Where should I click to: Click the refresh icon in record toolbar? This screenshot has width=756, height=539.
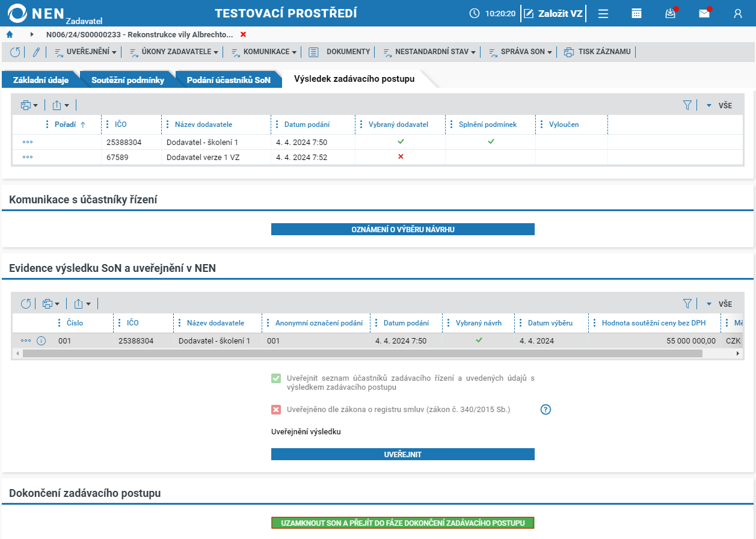point(15,52)
